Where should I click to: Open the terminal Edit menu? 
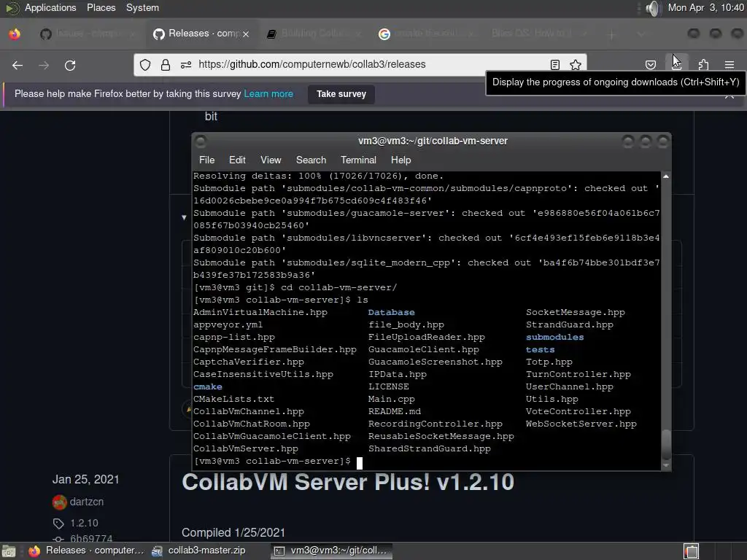237,160
